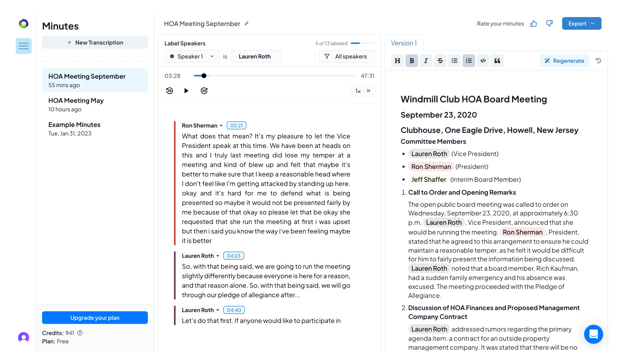Click the code block formatting icon
The image size is (623, 364).
pos(483,61)
